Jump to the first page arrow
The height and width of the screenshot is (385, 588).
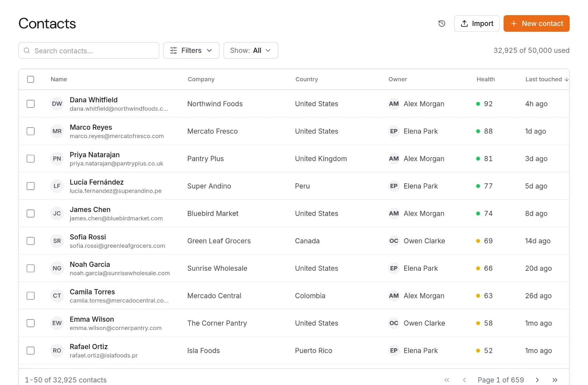447,380
